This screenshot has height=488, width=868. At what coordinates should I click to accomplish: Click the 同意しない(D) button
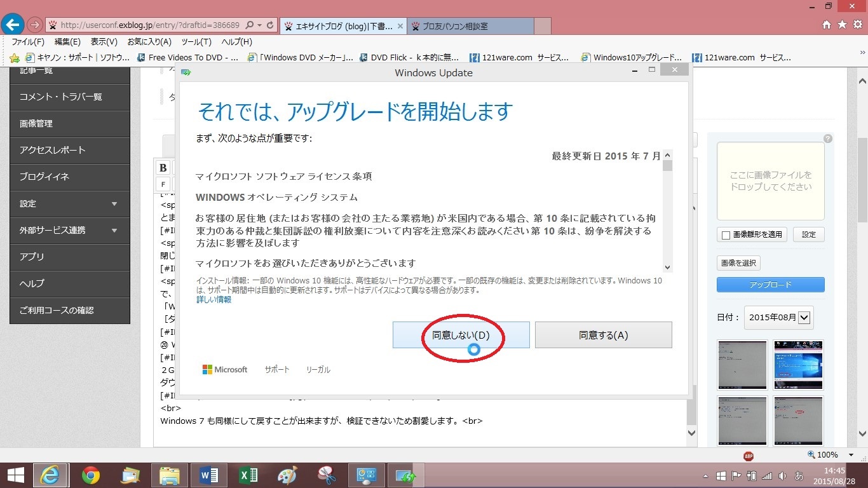pyautogui.click(x=461, y=335)
